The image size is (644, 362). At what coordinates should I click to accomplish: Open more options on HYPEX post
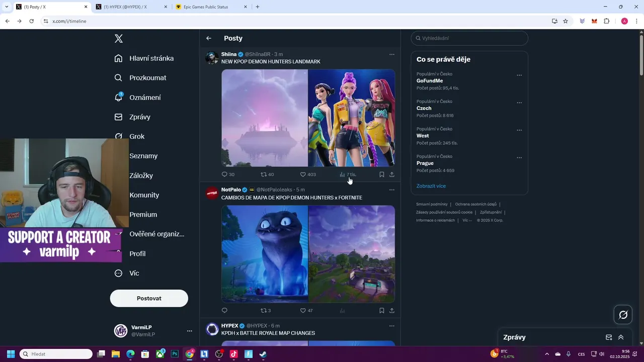click(x=392, y=326)
